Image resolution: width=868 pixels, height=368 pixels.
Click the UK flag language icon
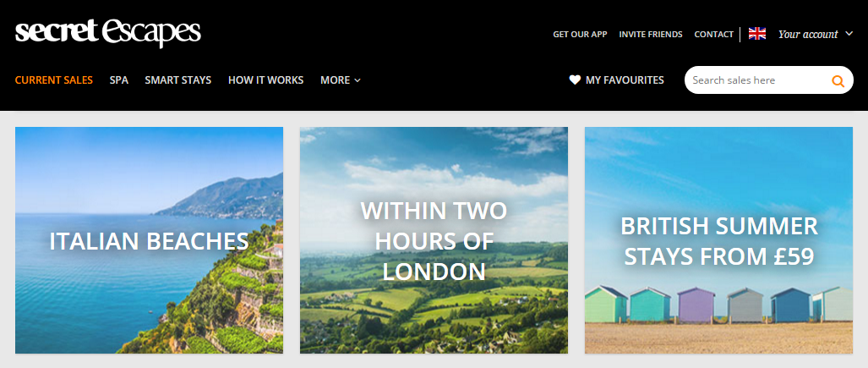point(756,34)
